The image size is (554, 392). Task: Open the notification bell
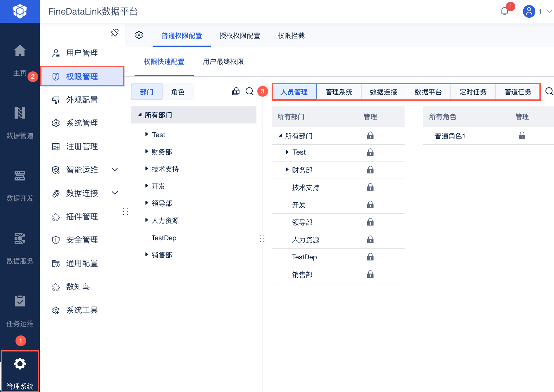[505, 11]
